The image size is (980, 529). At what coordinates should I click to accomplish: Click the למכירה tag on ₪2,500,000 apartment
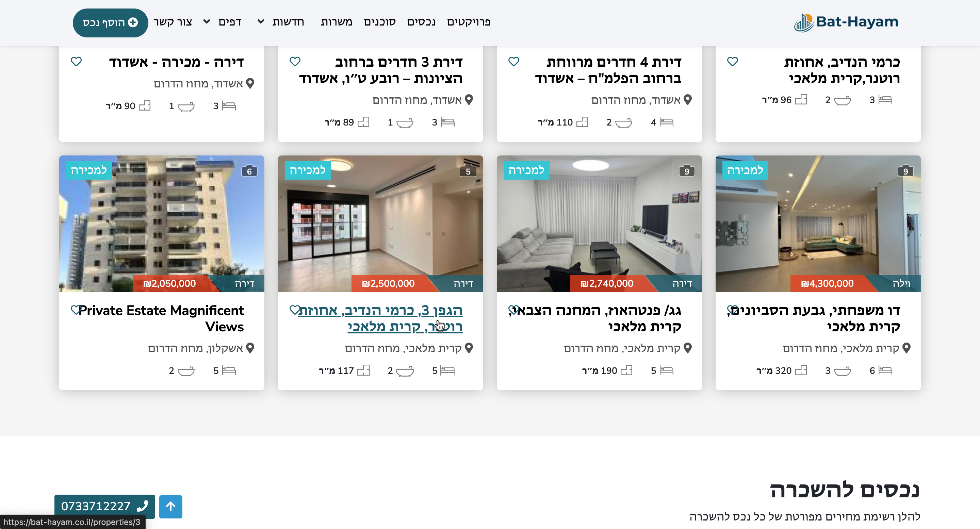[307, 170]
